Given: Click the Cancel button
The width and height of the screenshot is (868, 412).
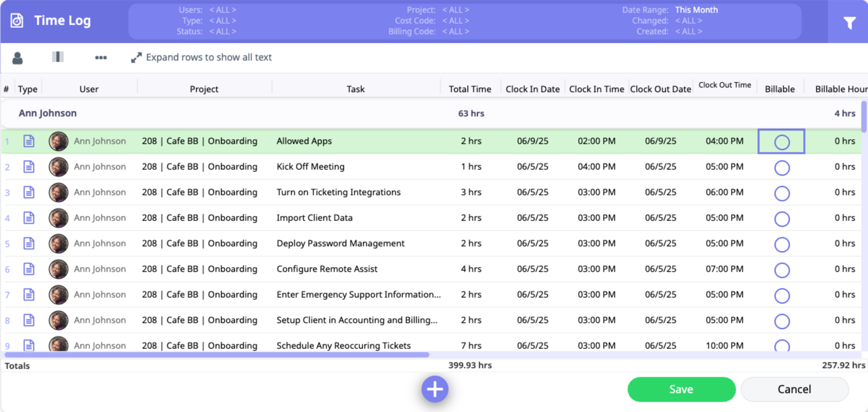Looking at the screenshot, I should [x=794, y=389].
